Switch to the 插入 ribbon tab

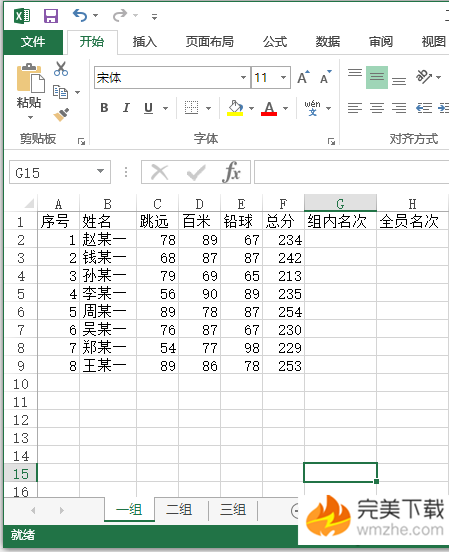tap(145, 42)
